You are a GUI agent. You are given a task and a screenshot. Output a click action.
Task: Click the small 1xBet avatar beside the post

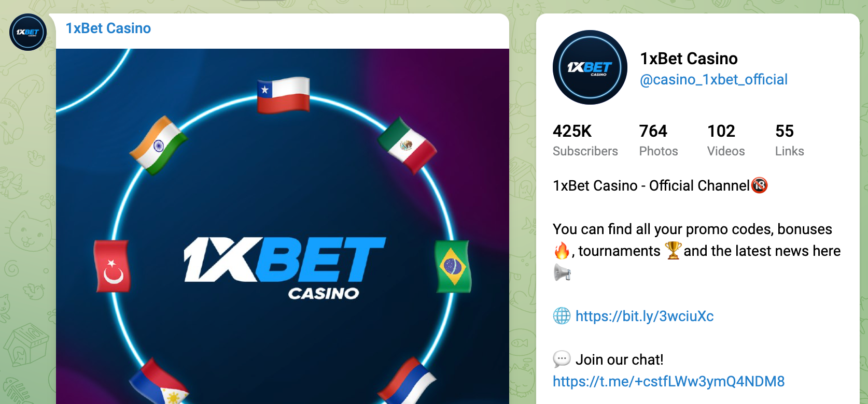click(28, 32)
